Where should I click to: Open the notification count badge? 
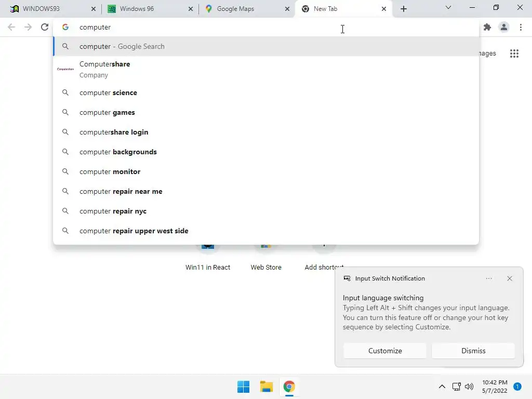[517, 387]
